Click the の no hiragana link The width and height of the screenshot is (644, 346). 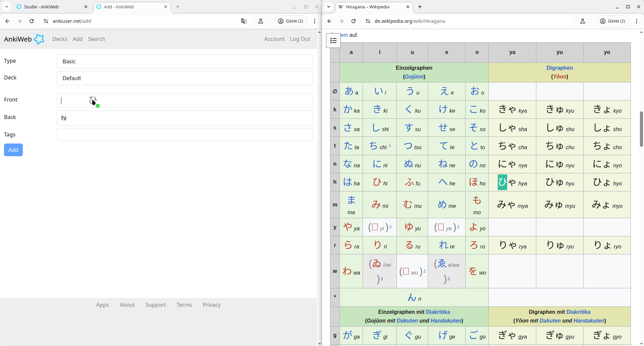(473, 164)
